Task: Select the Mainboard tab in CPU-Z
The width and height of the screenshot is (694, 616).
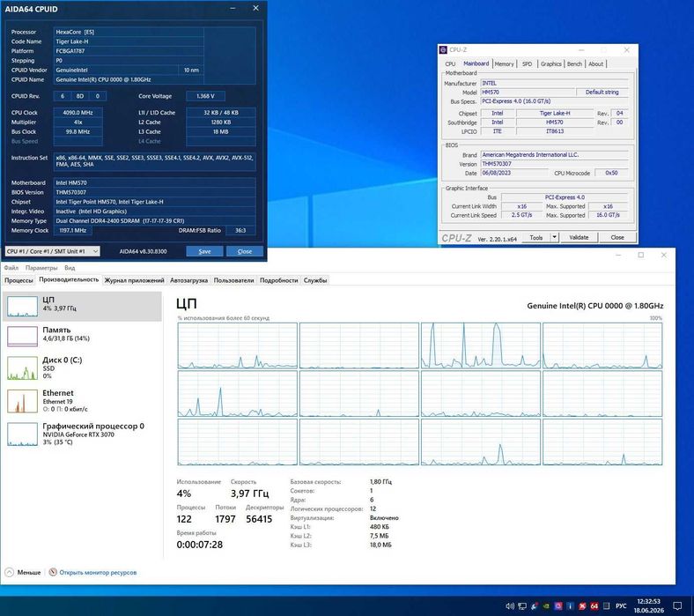Action: pos(476,63)
